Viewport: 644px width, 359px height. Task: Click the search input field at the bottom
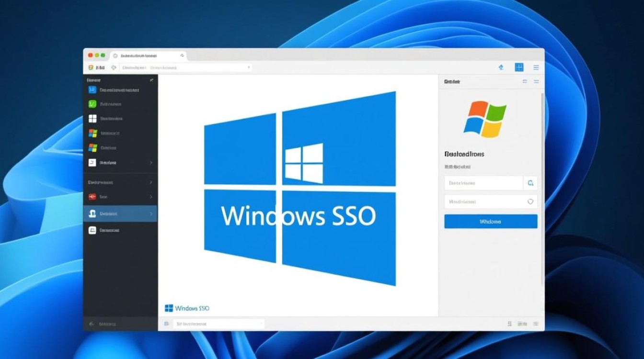point(218,323)
